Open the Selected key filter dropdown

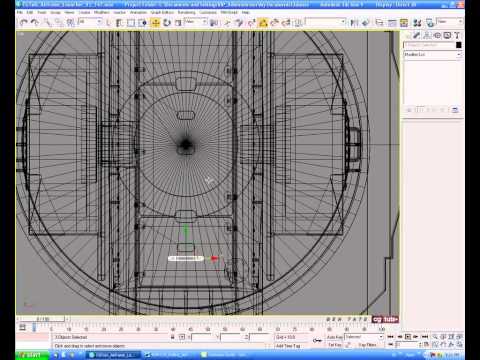pyautogui.click(x=364, y=337)
